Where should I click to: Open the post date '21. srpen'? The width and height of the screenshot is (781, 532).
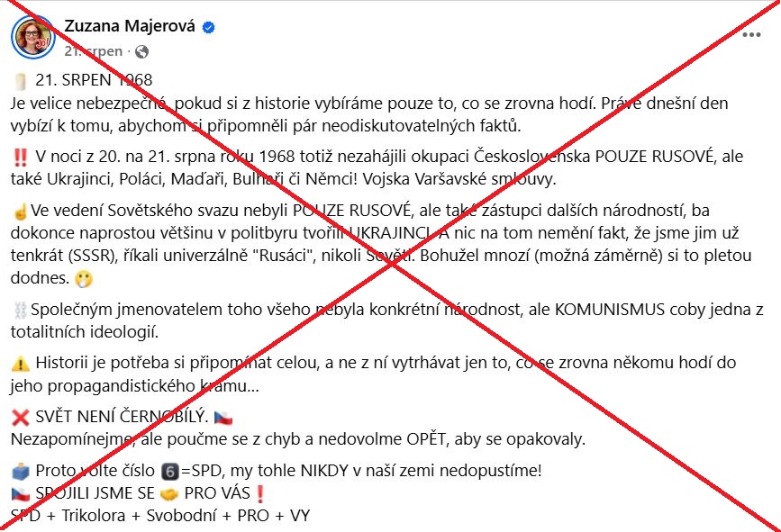(93, 51)
